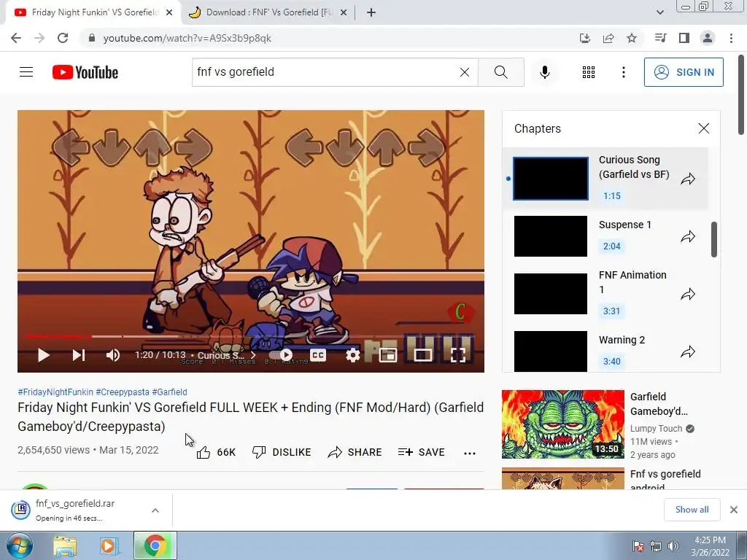This screenshot has width=747, height=560.
Task: Share the Curious Song chapter
Action: 688,179
